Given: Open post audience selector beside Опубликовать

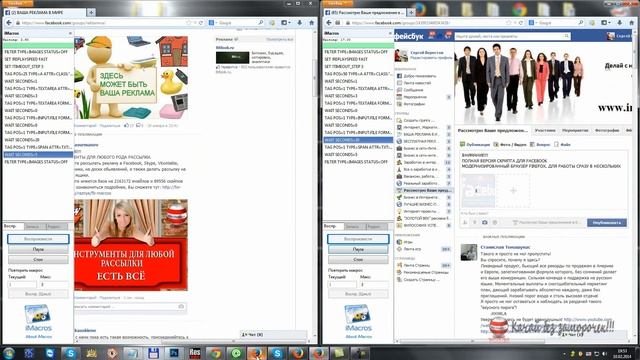Looking at the screenshot, I should point(547,222).
